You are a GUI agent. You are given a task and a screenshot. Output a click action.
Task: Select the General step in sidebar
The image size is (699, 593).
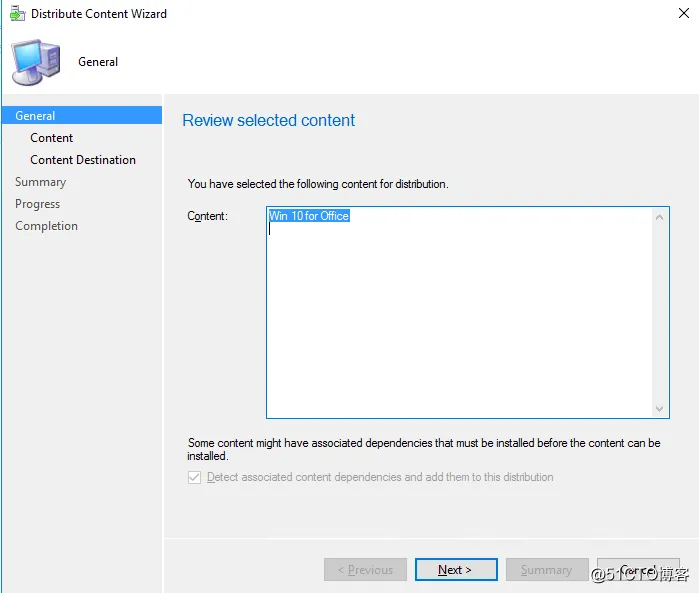82,115
